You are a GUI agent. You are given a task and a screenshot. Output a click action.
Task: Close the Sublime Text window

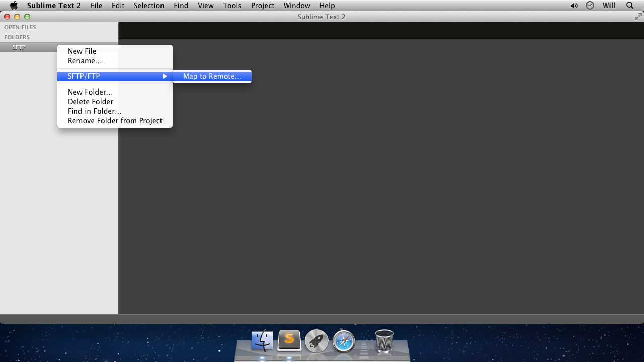click(x=7, y=17)
